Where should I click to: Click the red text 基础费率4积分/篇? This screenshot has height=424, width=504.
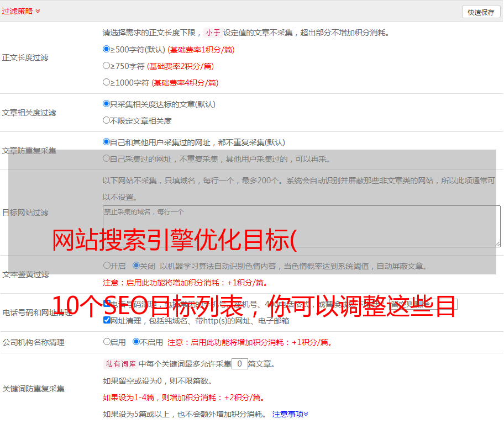pos(185,83)
